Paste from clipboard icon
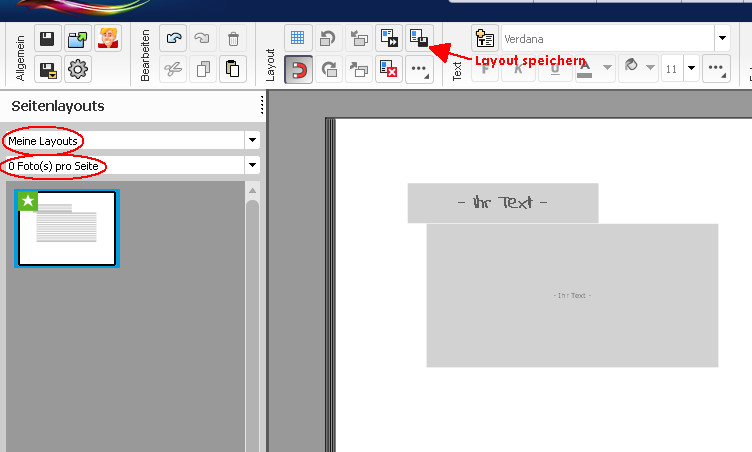The width and height of the screenshot is (752, 452). tap(233, 69)
